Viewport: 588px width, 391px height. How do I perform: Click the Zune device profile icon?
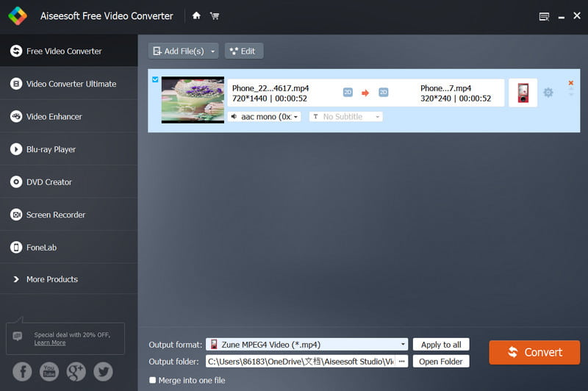click(x=523, y=93)
